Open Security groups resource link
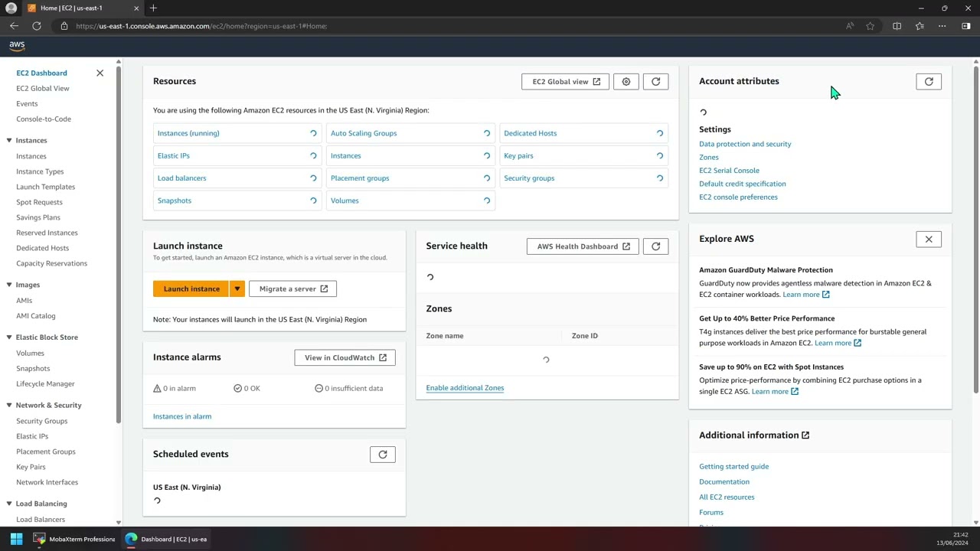The height and width of the screenshot is (551, 980). coord(529,178)
